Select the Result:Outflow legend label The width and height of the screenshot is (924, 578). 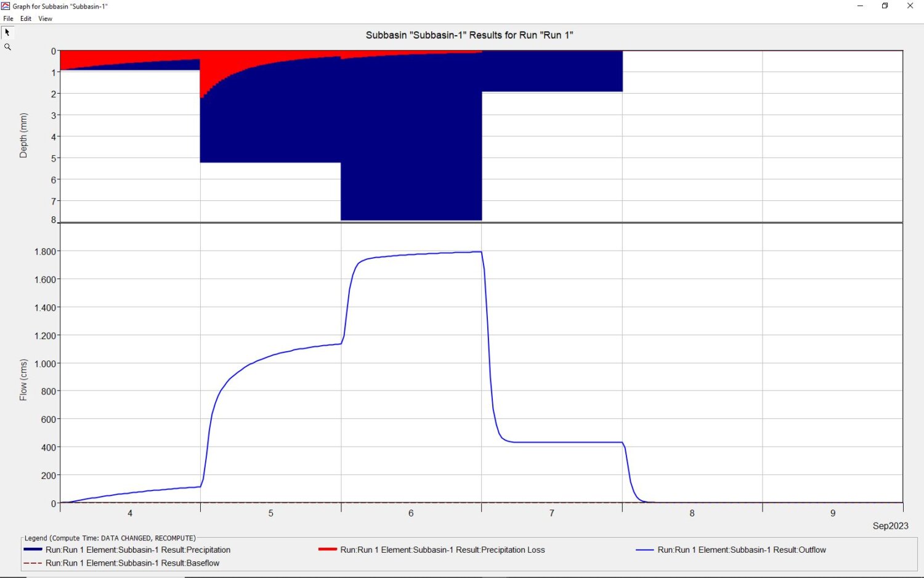[742, 550]
